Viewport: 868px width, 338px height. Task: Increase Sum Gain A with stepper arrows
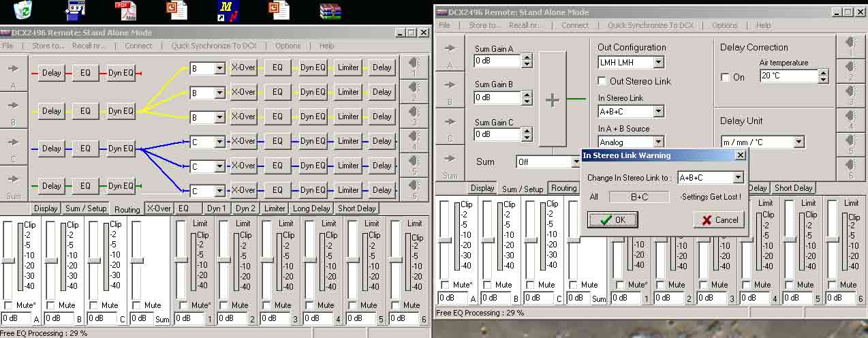pyautogui.click(x=527, y=57)
